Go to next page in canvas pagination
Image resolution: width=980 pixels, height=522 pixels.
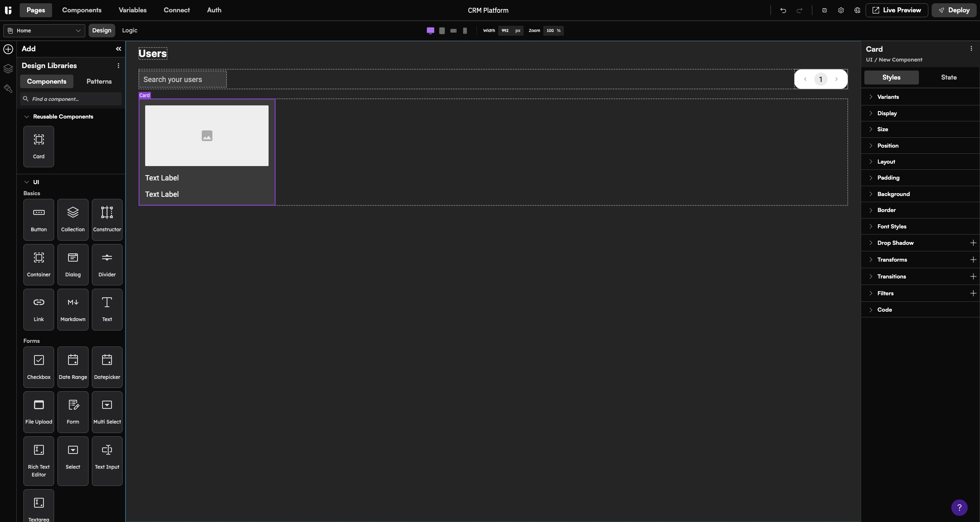[x=836, y=79]
